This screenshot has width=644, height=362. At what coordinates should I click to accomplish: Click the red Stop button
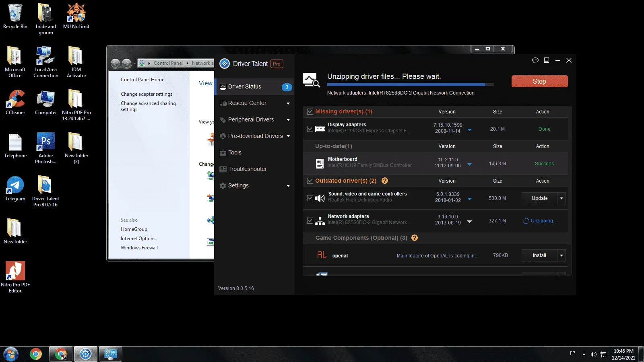(539, 81)
